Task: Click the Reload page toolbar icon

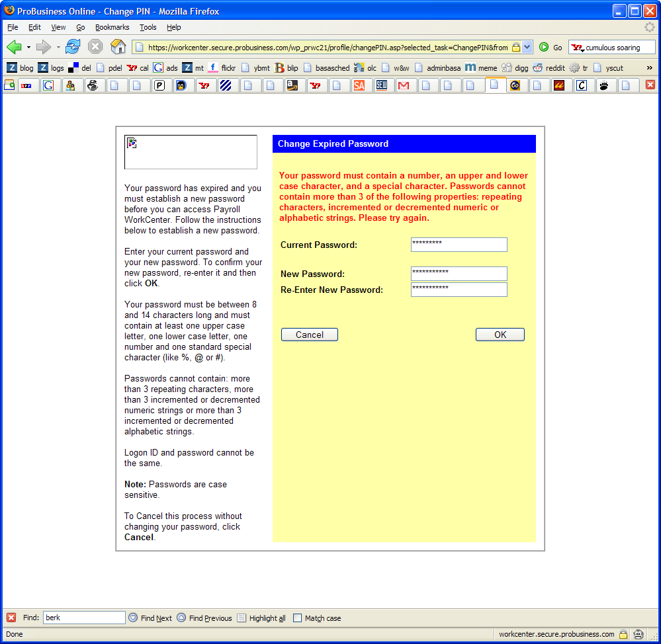Action: point(73,47)
